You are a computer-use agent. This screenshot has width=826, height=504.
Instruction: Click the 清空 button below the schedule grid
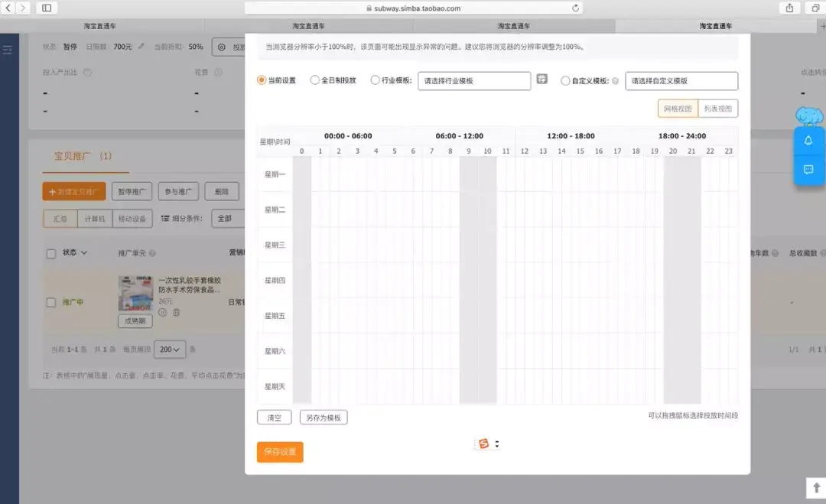pos(274,418)
